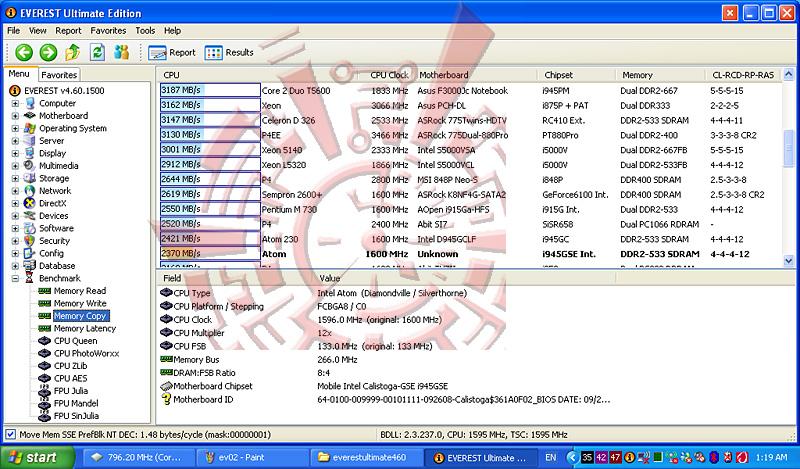Screen dimensions: 800x469
Task: Open the Favorites menu
Action: point(108,31)
